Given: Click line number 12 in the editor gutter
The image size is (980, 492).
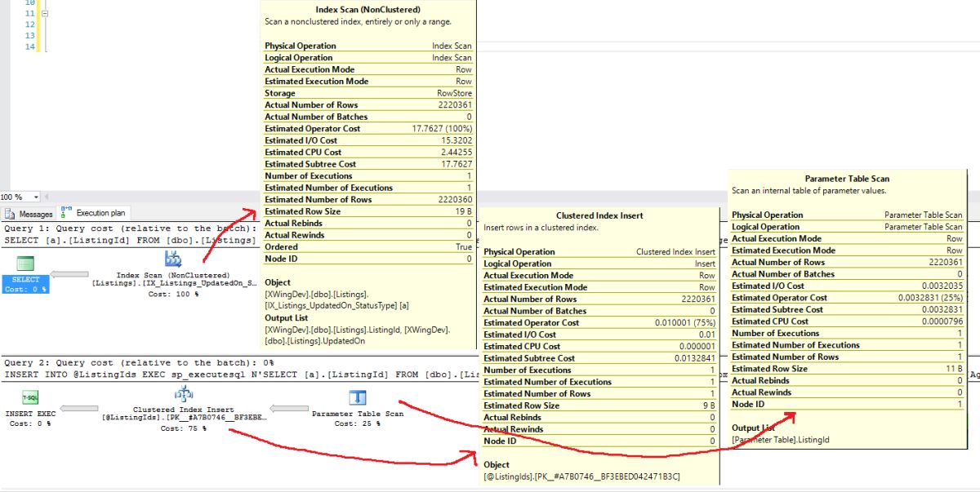Looking at the screenshot, I should [x=30, y=24].
